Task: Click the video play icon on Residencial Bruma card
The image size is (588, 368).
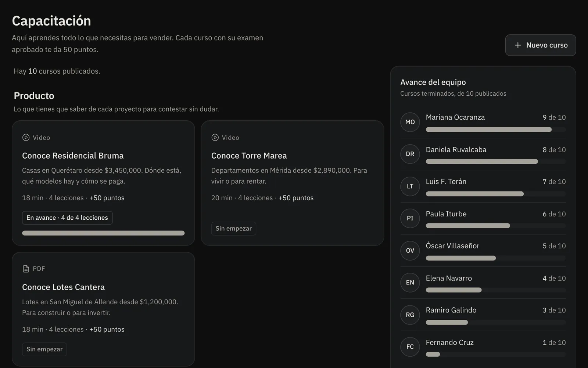Action: coord(26,138)
